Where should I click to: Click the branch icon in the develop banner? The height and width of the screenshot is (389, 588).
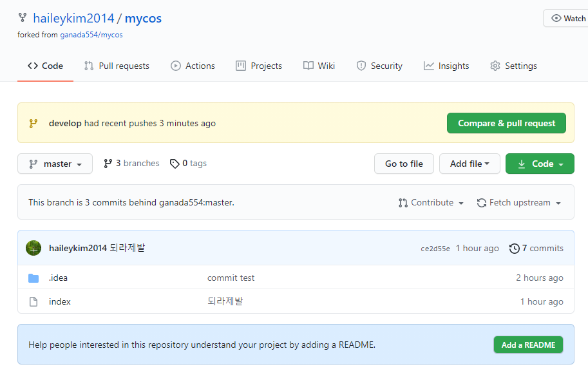[x=33, y=124]
